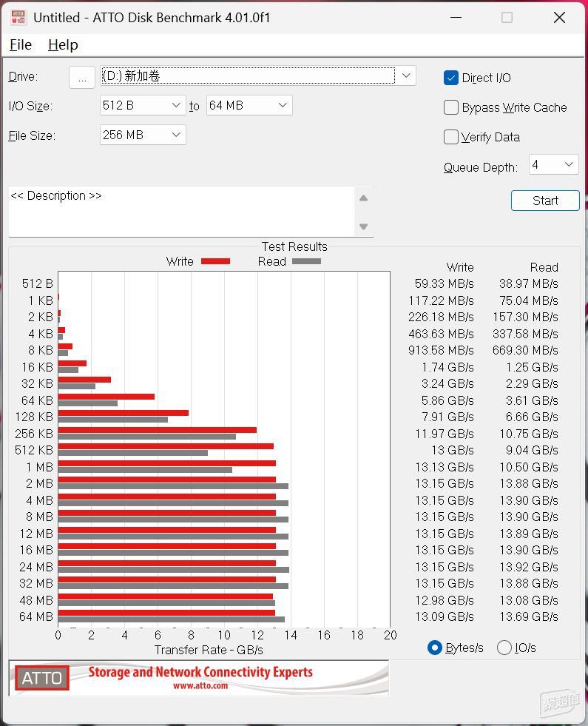Viewport: 588px width, 726px height.
Task: Minimize the ATTO Disk Benchmark window
Action: pyautogui.click(x=456, y=18)
